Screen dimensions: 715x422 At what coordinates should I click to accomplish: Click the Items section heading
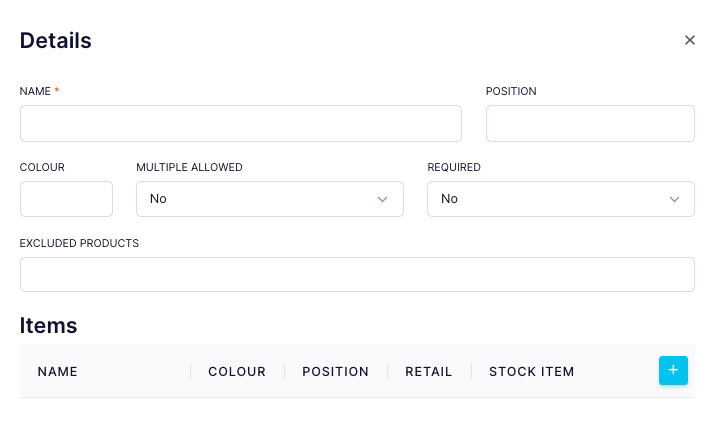[x=48, y=326]
